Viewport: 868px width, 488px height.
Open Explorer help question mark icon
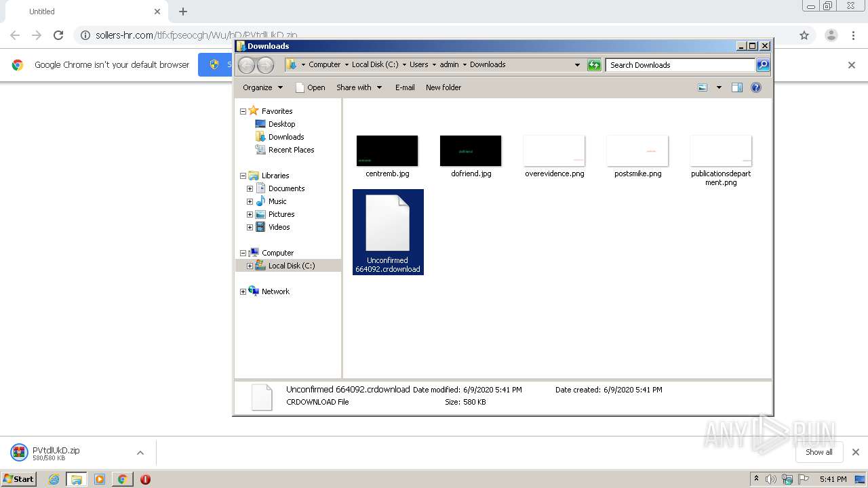[x=756, y=87]
